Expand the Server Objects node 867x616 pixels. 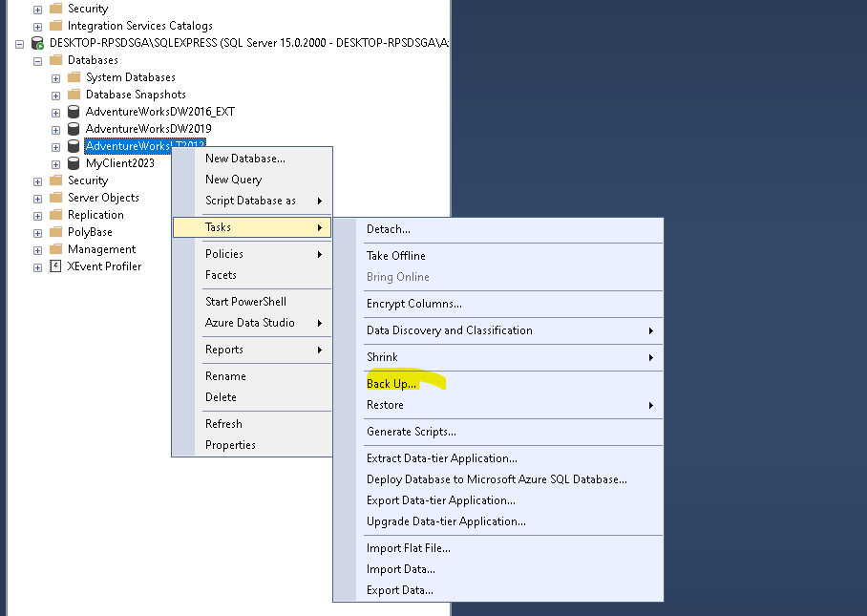(37, 199)
